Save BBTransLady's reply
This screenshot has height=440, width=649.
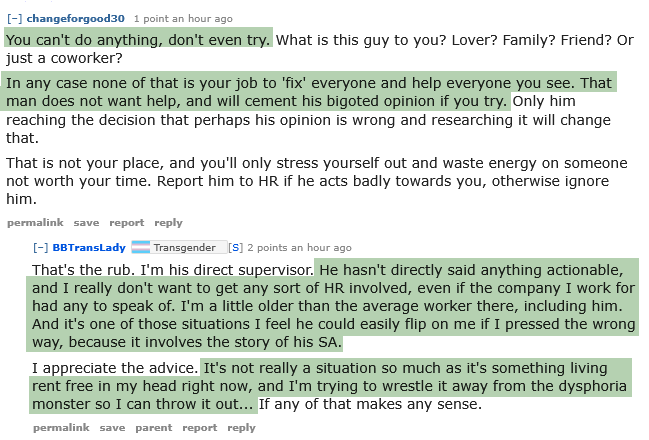pyautogui.click(x=112, y=428)
